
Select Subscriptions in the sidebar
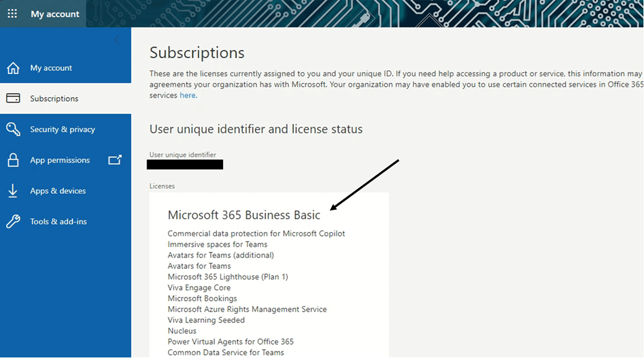tap(54, 99)
